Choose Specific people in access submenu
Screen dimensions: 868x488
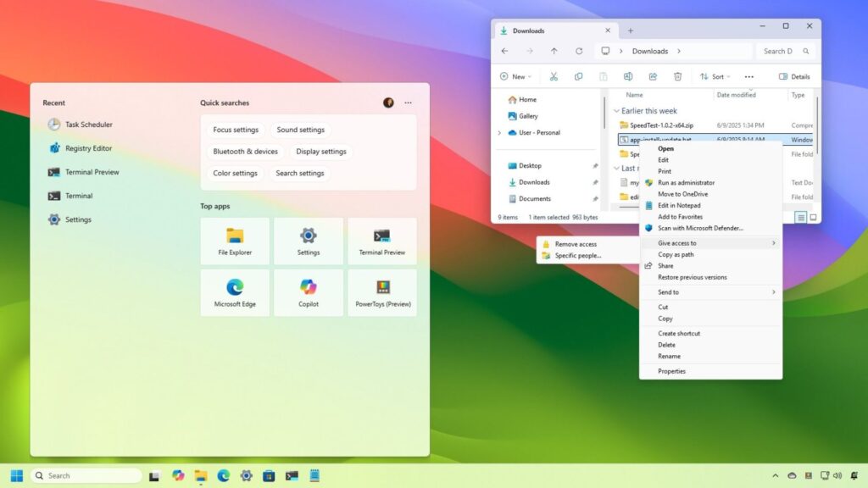577,255
